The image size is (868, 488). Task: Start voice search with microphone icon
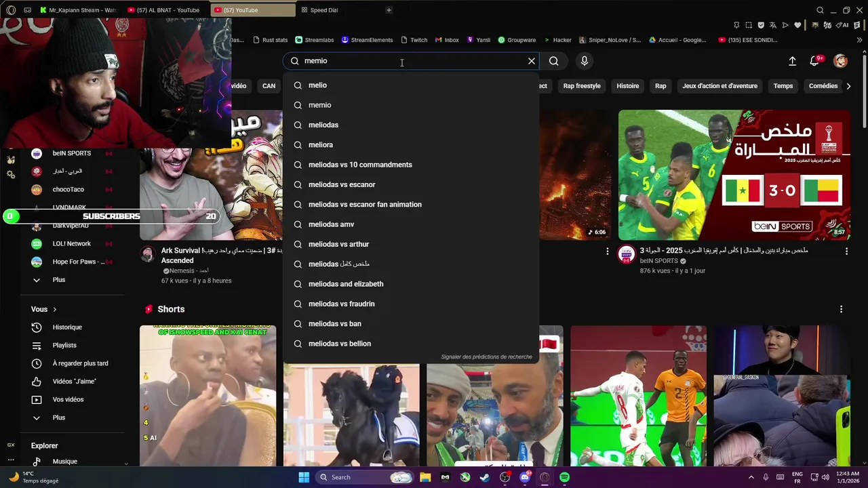585,61
